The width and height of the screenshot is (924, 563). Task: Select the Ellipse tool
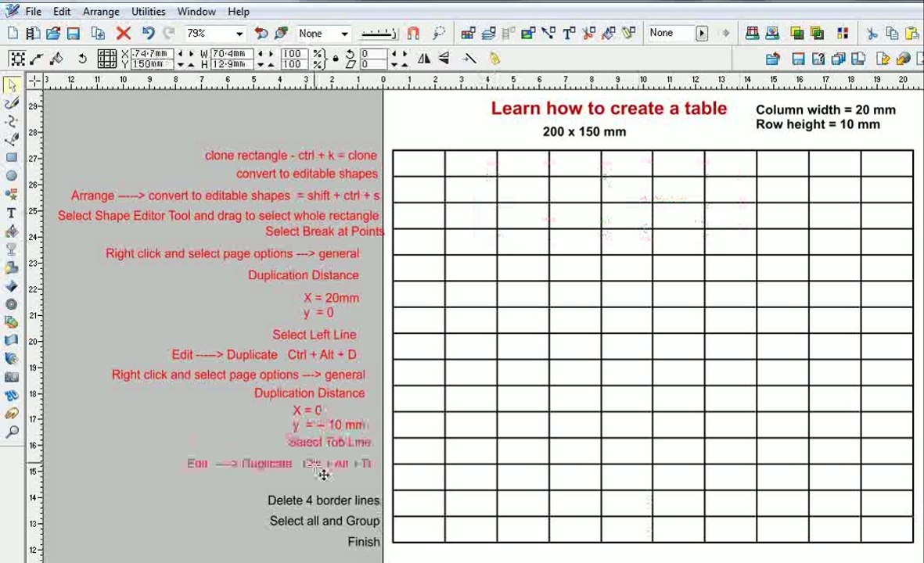11,176
